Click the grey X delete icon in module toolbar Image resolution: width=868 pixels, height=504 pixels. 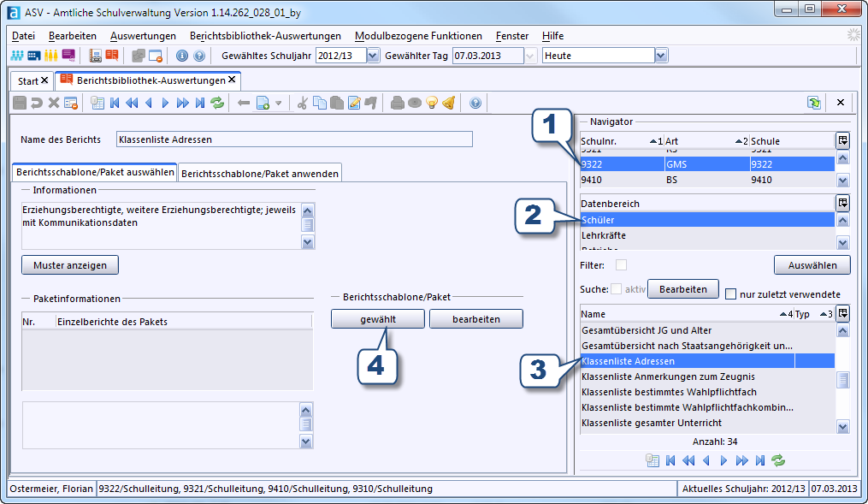point(54,103)
